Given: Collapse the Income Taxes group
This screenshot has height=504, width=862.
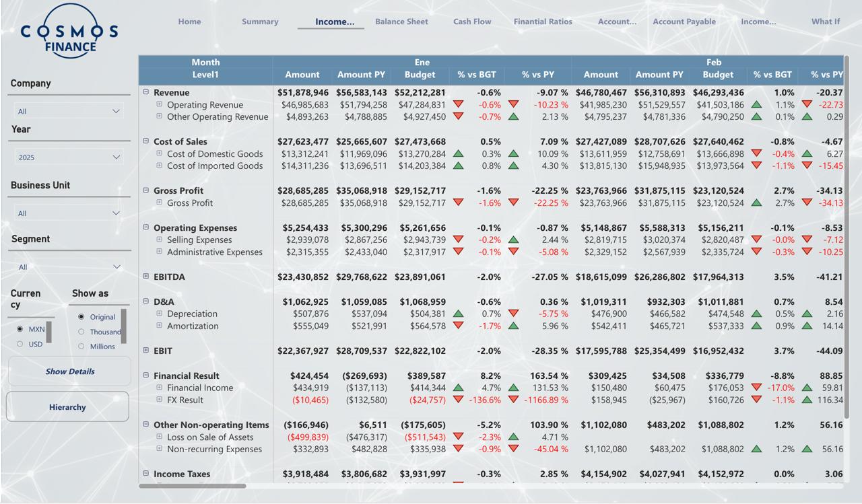Looking at the screenshot, I should pos(146,474).
